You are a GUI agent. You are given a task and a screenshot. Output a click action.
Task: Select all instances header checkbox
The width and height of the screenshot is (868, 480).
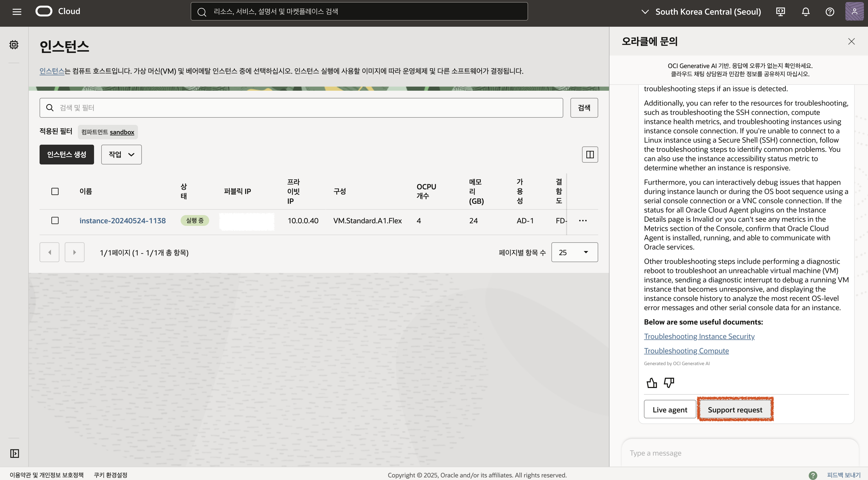click(55, 191)
